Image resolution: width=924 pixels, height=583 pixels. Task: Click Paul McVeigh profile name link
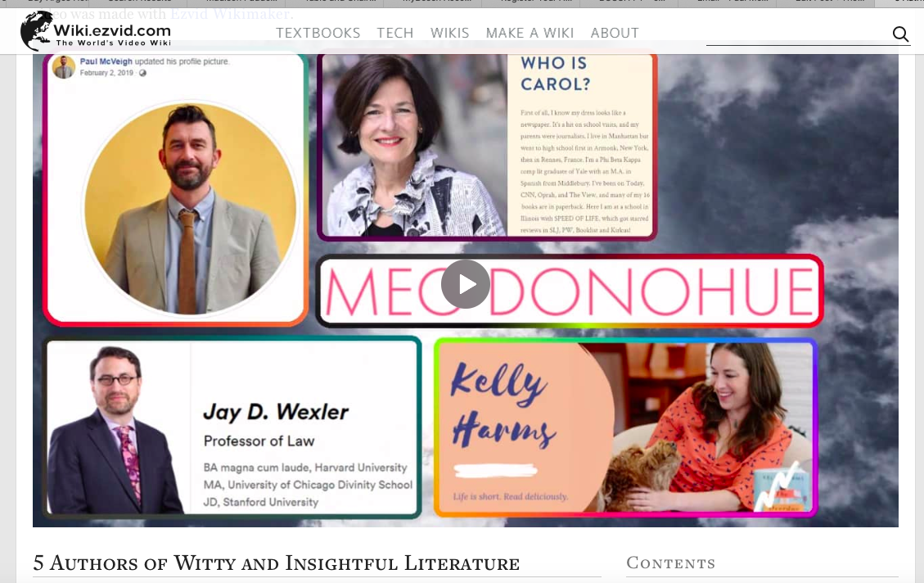[x=106, y=61]
